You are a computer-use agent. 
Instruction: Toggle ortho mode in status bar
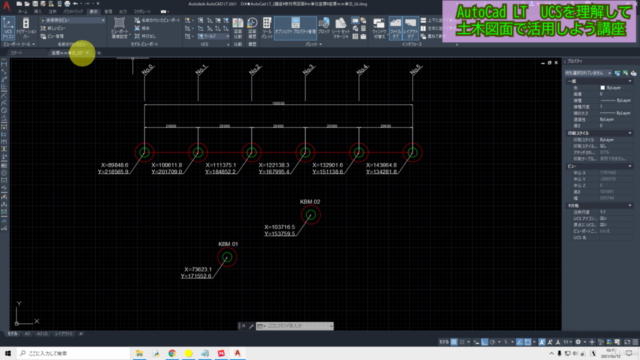[484, 342]
